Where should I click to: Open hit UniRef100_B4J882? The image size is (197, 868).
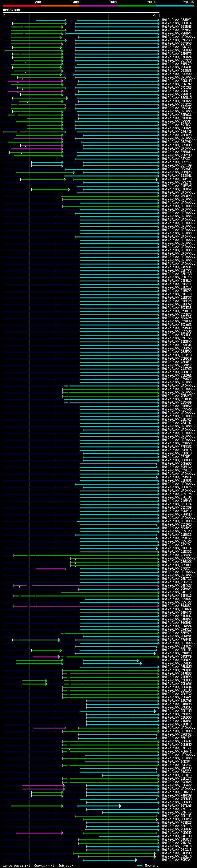177,606
